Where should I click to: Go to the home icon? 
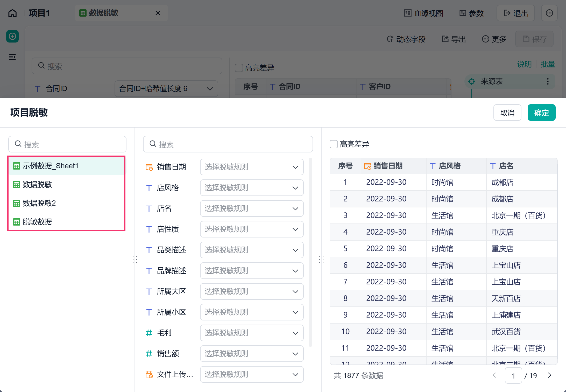click(x=12, y=13)
